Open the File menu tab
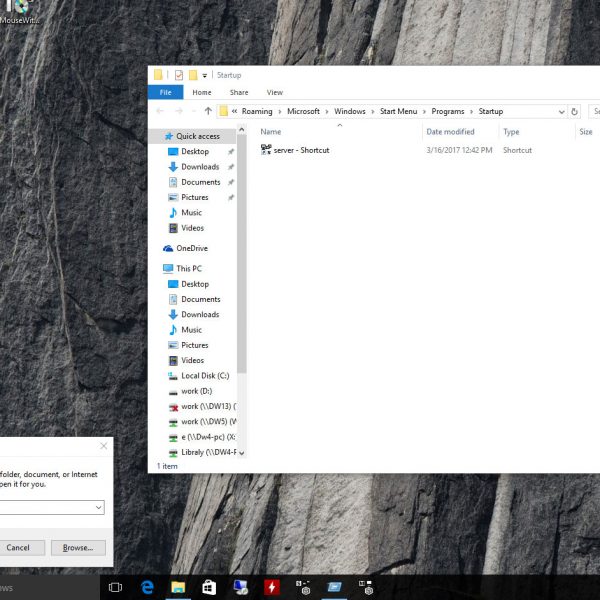600x600 pixels. click(165, 92)
